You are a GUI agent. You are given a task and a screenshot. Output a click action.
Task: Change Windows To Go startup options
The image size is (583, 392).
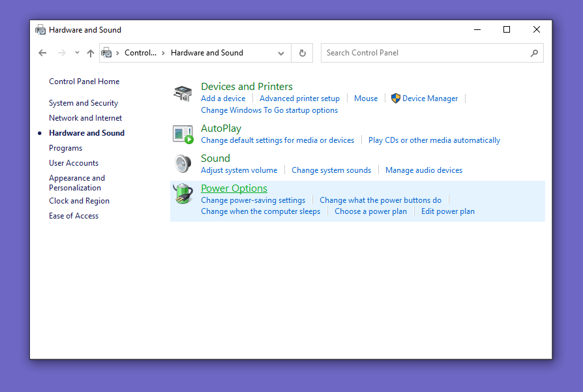(x=269, y=110)
